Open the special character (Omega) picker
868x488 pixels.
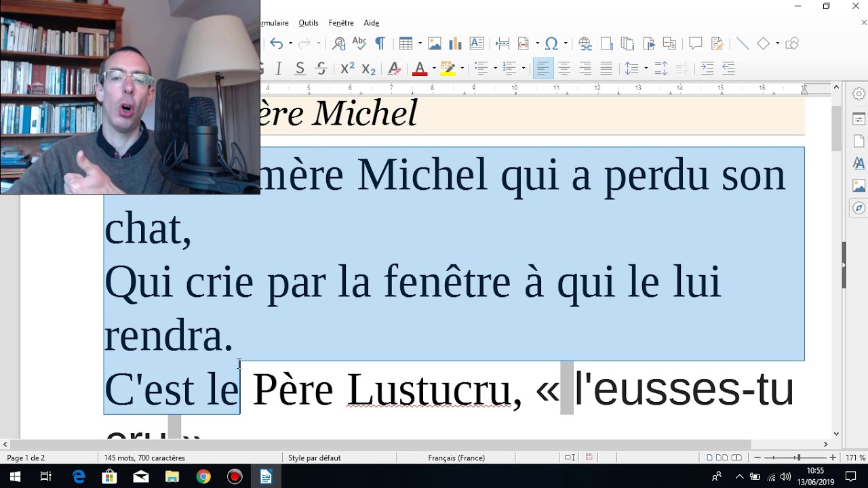[551, 43]
